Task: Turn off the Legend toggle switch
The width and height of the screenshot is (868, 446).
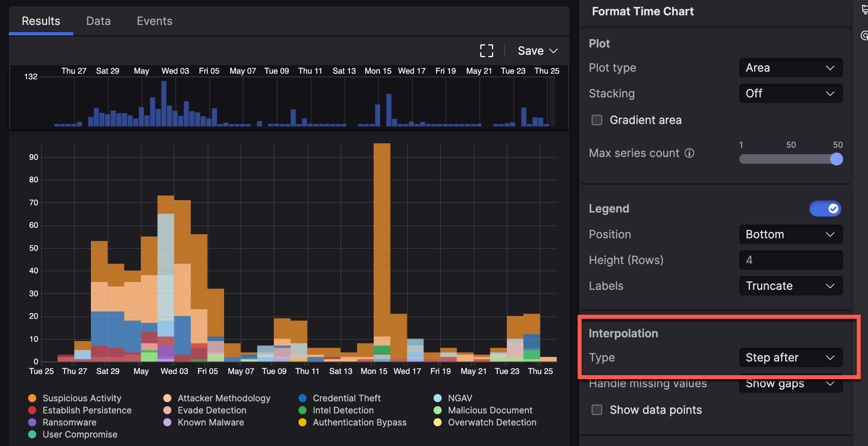Action: 825,209
